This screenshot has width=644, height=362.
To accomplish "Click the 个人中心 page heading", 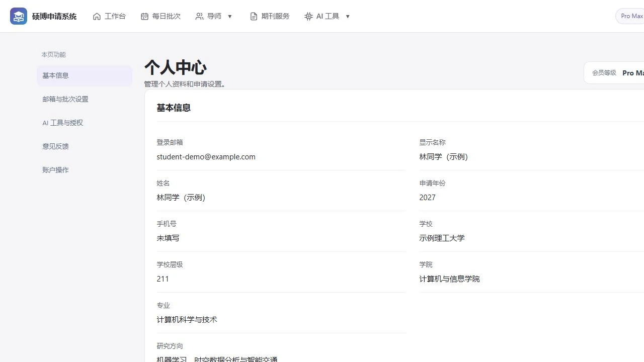I will coord(175,67).
